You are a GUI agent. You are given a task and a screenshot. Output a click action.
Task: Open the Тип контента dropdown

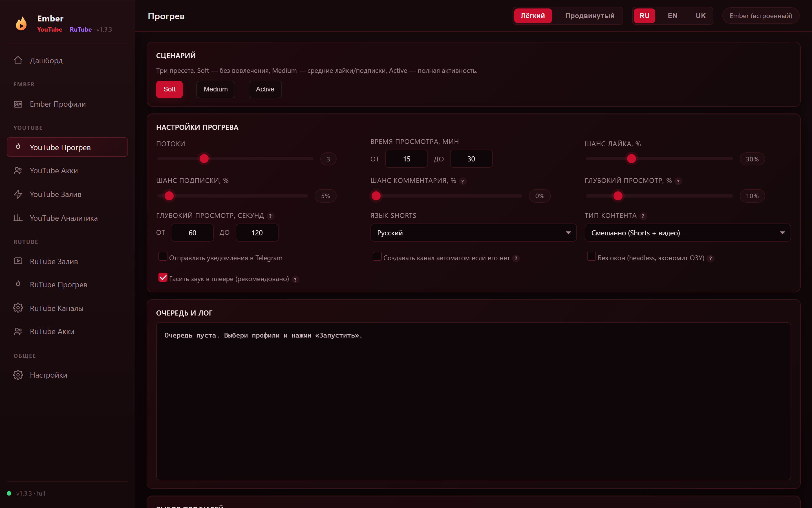[687, 233]
